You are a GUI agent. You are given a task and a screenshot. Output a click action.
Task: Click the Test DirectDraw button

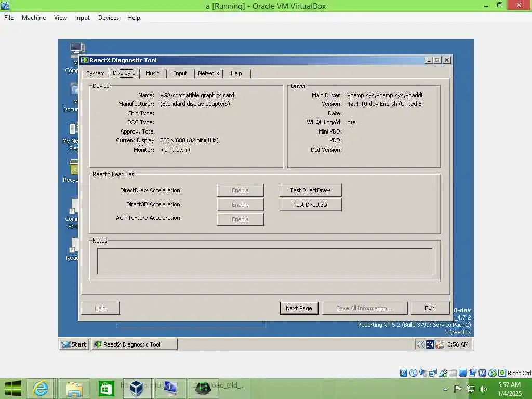310,190
